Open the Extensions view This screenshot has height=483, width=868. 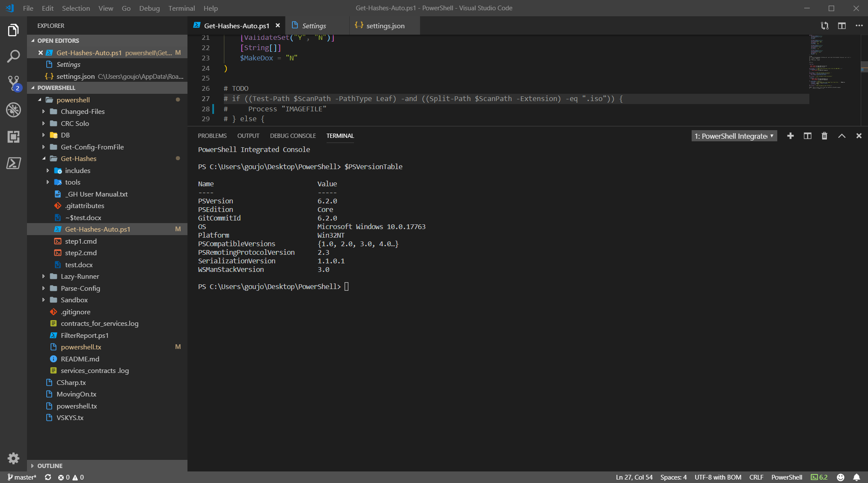[x=13, y=137]
